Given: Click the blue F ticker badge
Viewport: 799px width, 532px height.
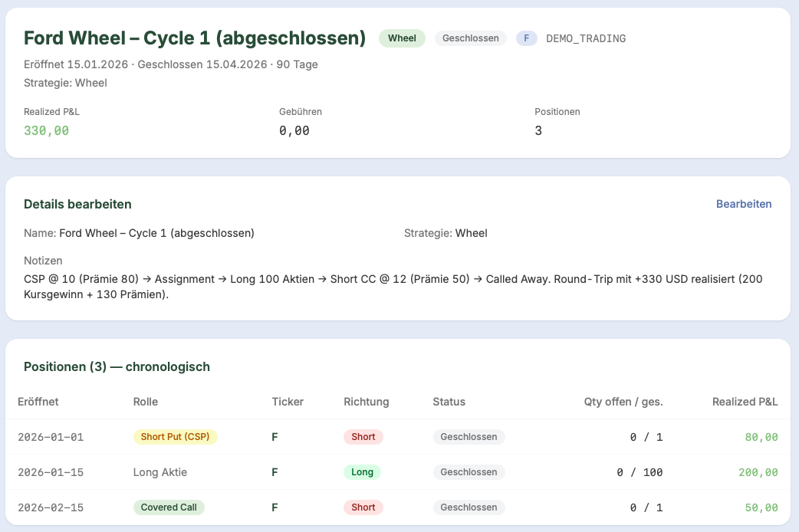Looking at the screenshot, I should [526, 38].
